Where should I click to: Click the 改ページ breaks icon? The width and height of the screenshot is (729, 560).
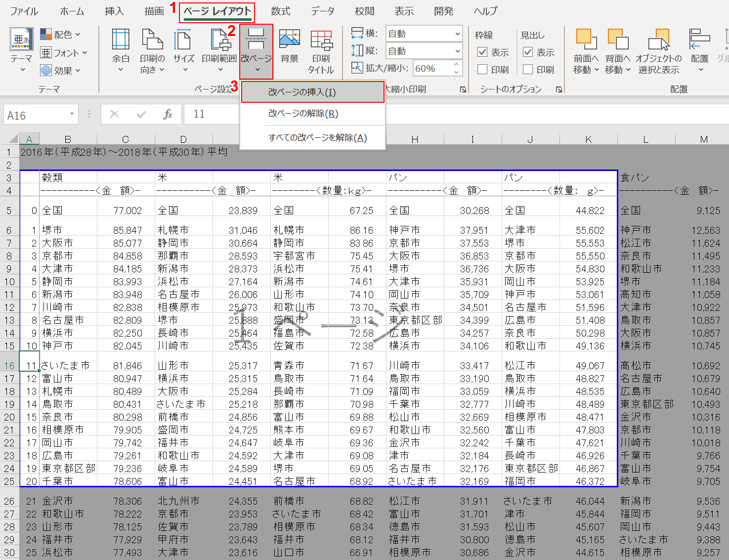click(x=256, y=40)
